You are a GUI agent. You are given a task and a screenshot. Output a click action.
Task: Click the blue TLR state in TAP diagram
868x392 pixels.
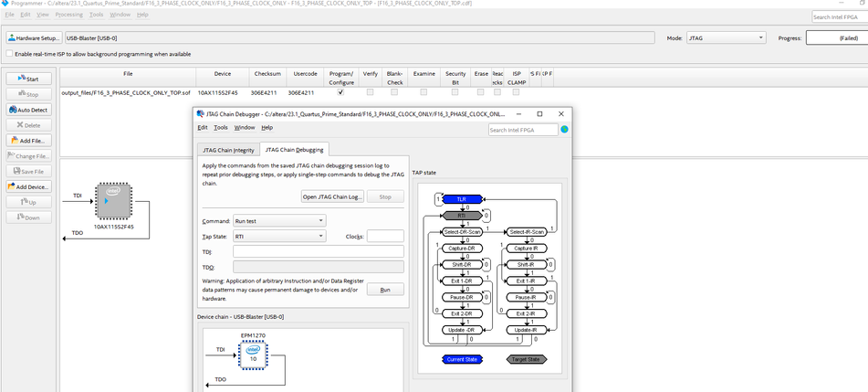pyautogui.click(x=462, y=199)
